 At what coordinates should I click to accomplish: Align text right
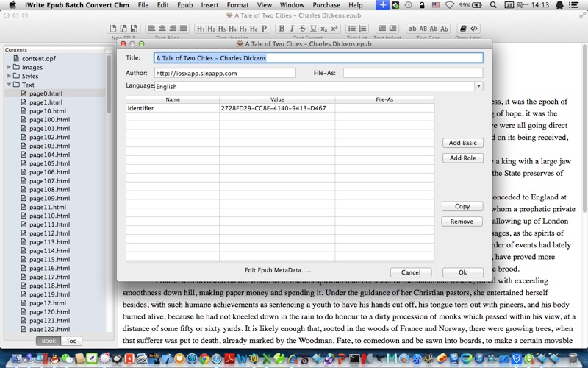[173, 29]
